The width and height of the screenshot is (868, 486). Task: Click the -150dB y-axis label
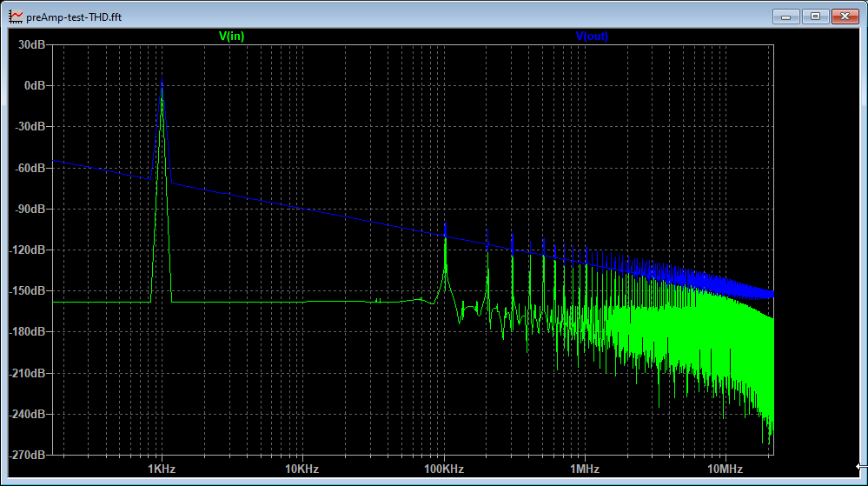pos(27,291)
